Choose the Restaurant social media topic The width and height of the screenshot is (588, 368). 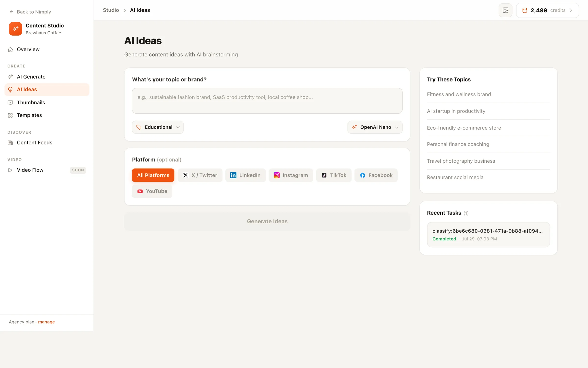point(455,177)
